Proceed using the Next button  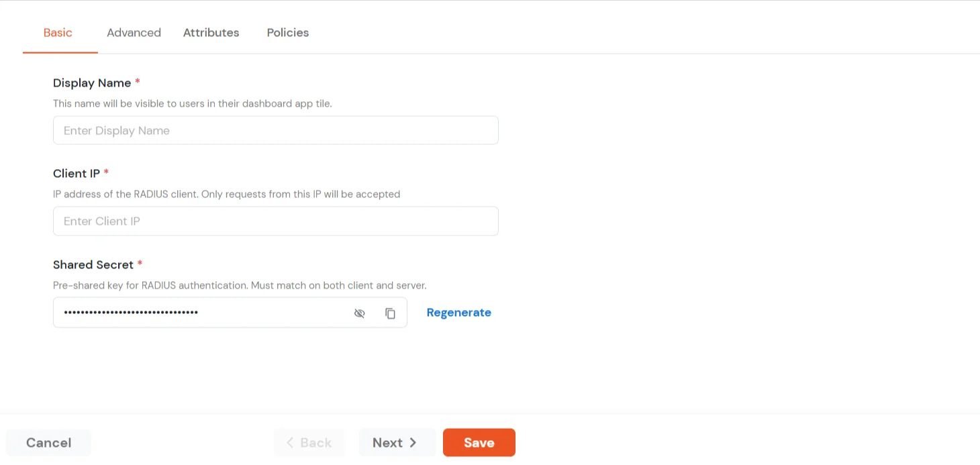click(397, 442)
